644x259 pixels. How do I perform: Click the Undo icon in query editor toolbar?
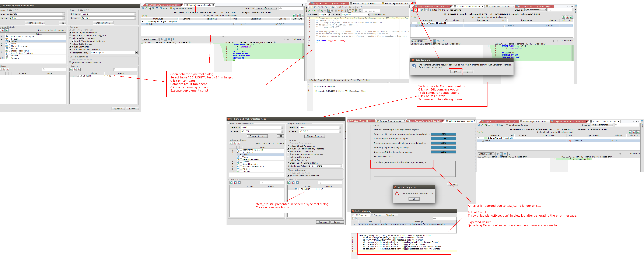[x=343, y=7]
